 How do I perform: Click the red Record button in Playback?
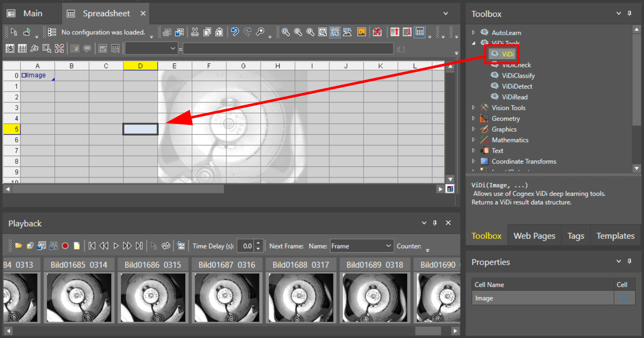click(x=65, y=246)
